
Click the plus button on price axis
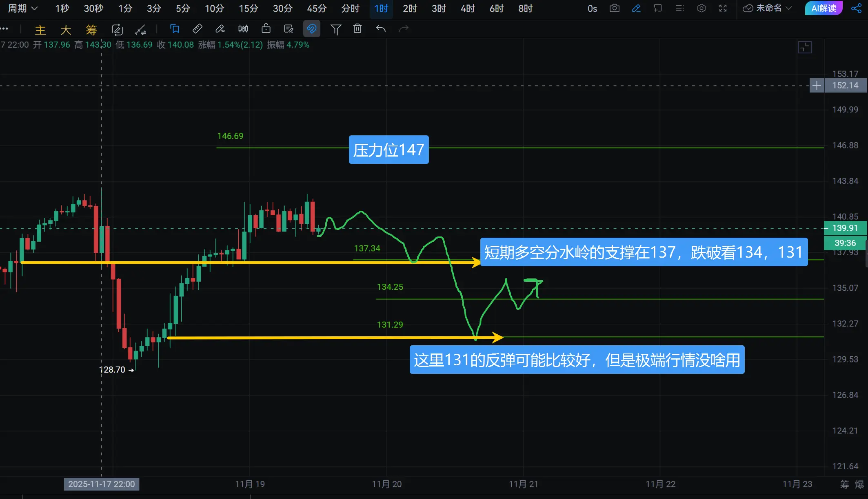pyautogui.click(x=817, y=86)
